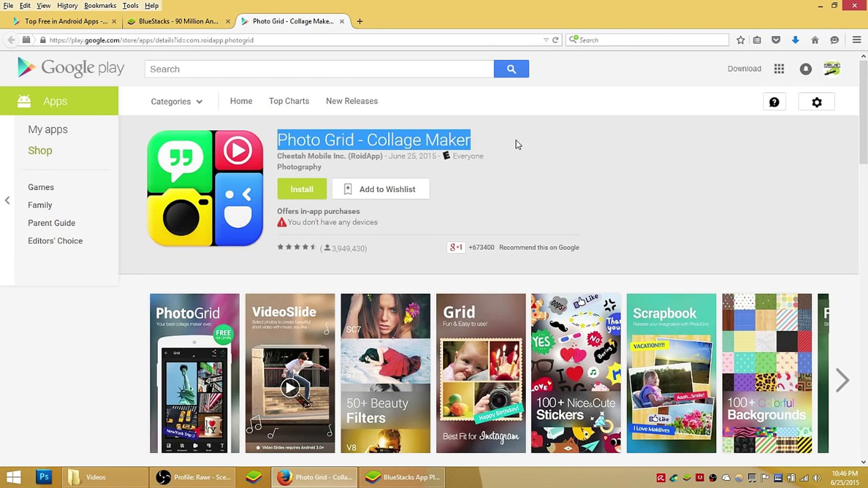Open the PhotoGrid screenshot thumbnail
Viewport: 868px width, 488px height.
[x=194, y=373]
